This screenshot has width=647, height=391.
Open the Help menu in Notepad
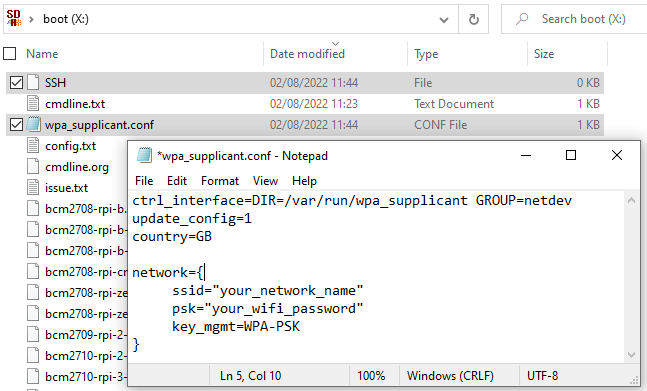[x=305, y=181]
